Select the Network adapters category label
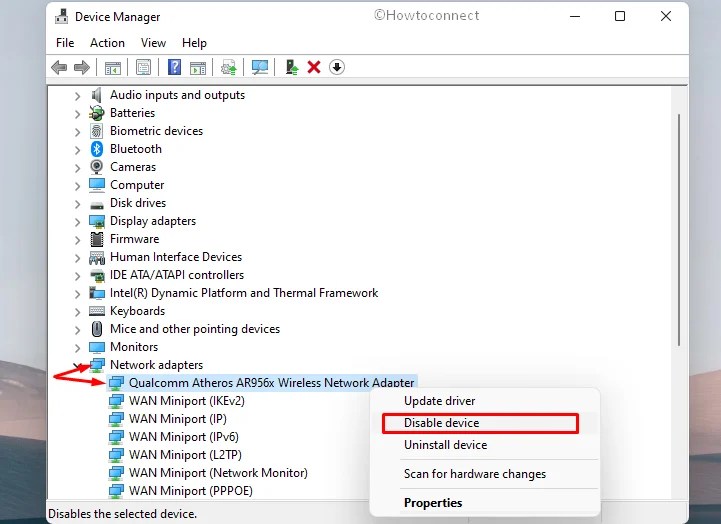The height and width of the screenshot is (524, 721). [x=156, y=365]
